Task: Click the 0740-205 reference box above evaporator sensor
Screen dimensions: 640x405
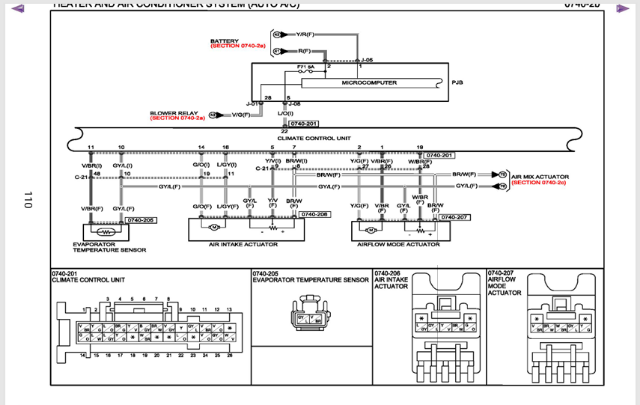Action: (x=141, y=220)
